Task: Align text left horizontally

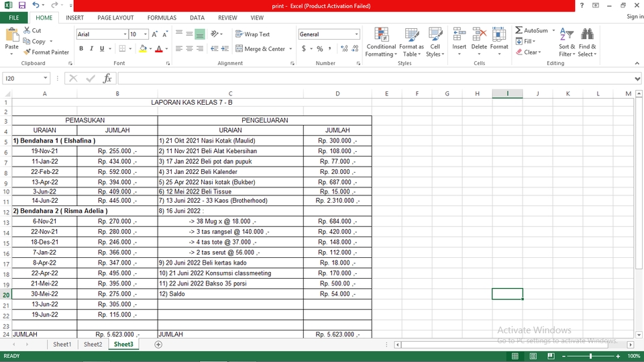Action: tap(179, 48)
